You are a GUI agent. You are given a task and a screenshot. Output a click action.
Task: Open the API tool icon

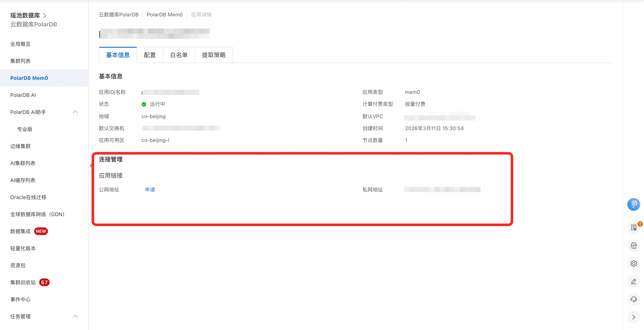pyautogui.click(x=634, y=245)
